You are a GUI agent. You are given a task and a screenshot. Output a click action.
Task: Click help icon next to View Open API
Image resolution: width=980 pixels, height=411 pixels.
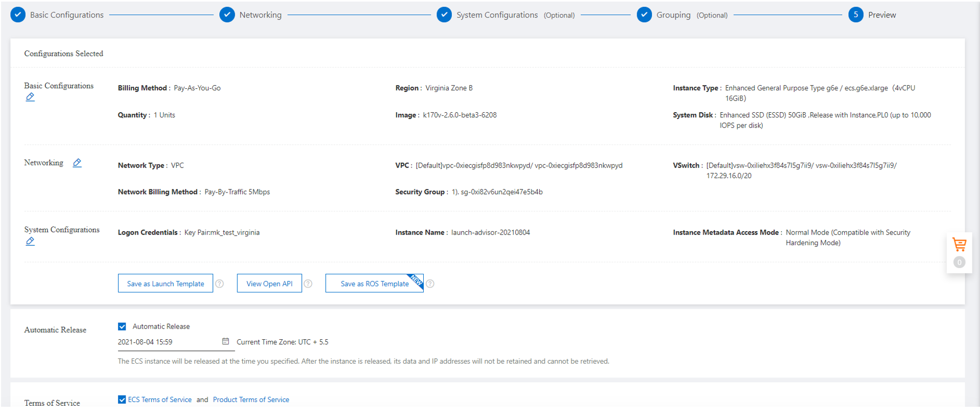coord(308,284)
